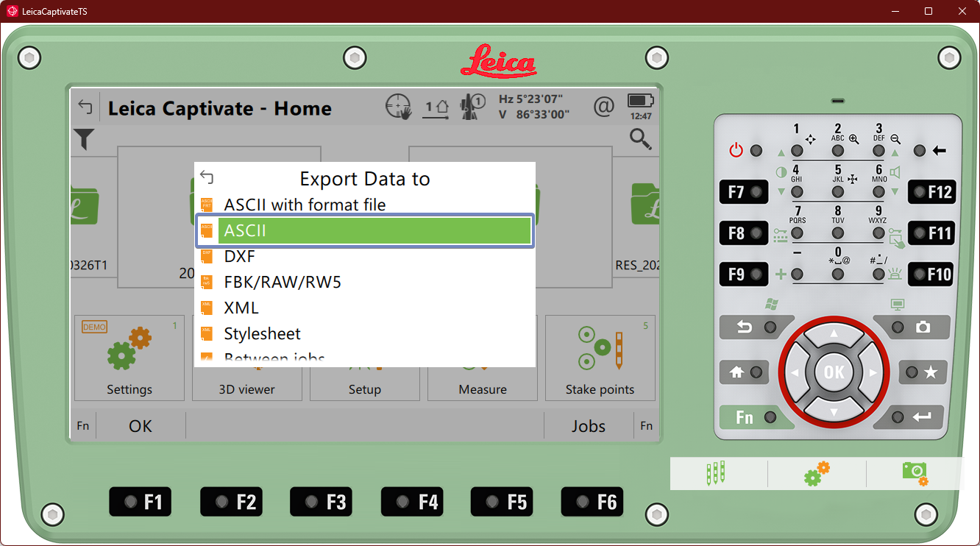The height and width of the screenshot is (546, 980).
Task: Open the Measure tile
Action: tap(483, 358)
